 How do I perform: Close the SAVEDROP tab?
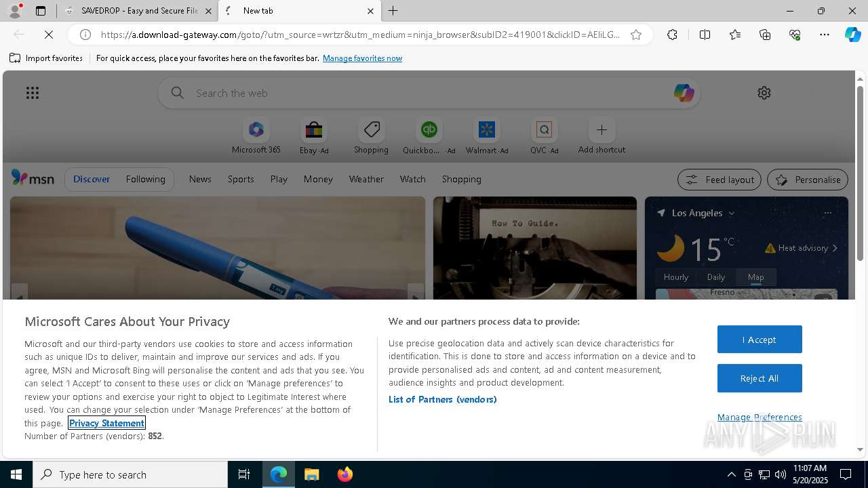(x=208, y=11)
